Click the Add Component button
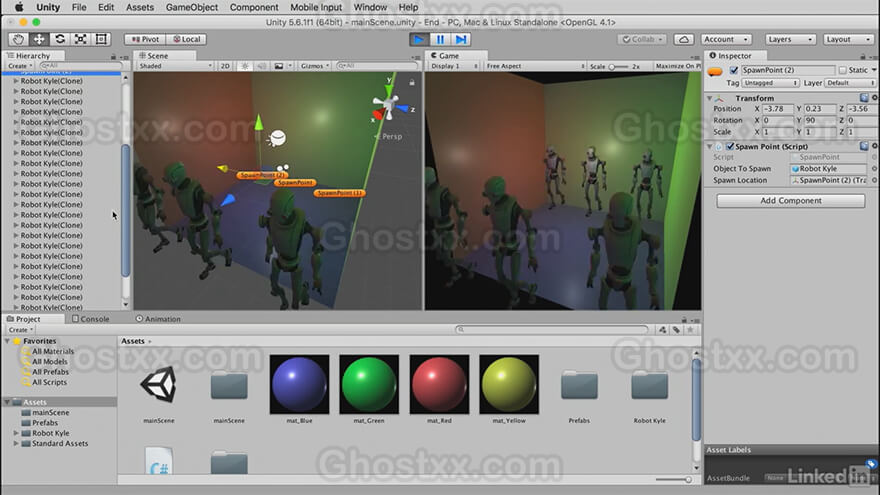Viewport: 880px width, 495px height. click(x=791, y=200)
